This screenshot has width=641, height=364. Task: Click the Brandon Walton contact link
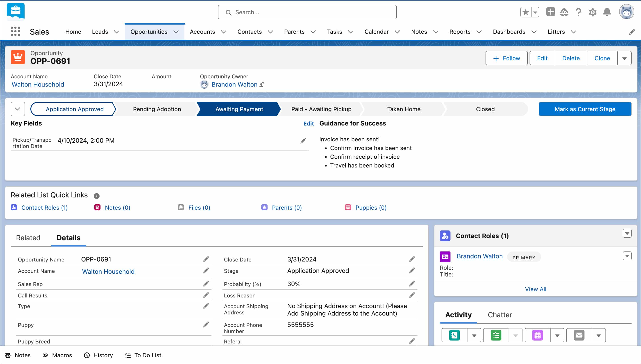tap(480, 256)
